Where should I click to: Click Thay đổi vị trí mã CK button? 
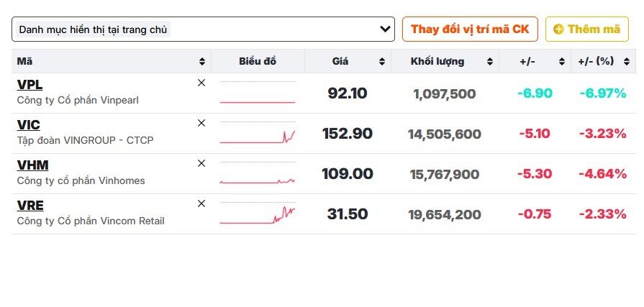point(470,29)
